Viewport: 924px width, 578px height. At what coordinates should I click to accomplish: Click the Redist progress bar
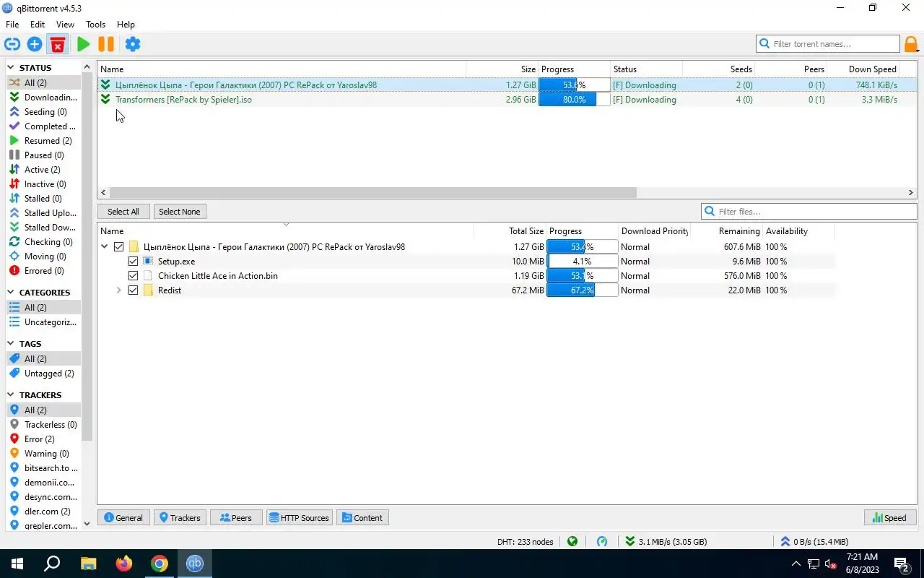(x=583, y=290)
